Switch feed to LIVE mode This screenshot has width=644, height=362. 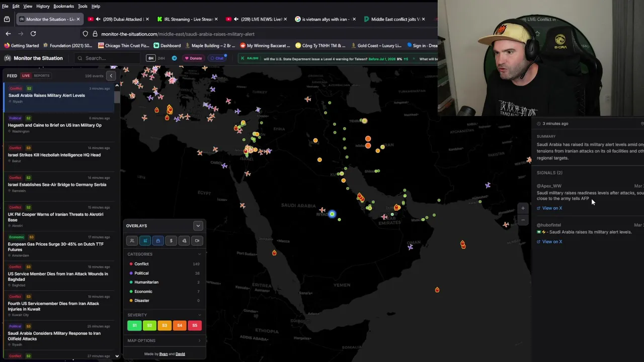coord(26,76)
